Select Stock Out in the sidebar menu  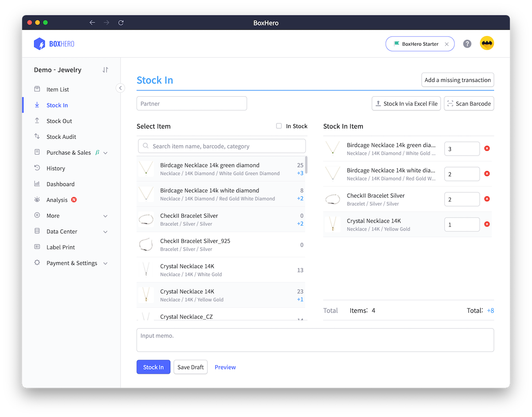pos(59,121)
